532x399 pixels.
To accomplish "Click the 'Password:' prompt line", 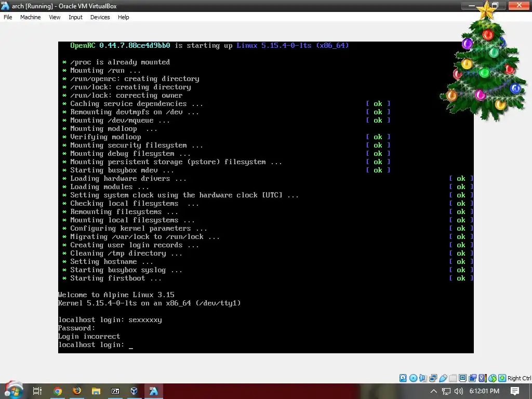I will click(x=76, y=328).
